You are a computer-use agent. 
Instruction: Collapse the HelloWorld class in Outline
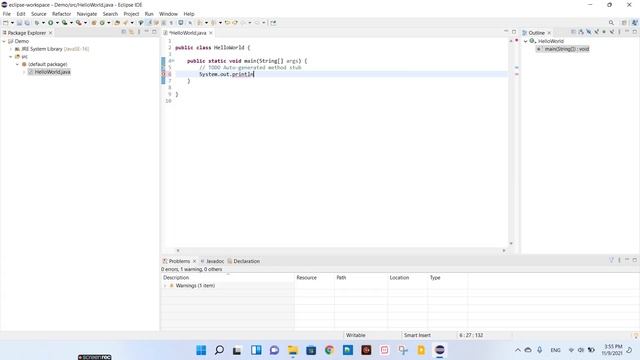click(526, 41)
